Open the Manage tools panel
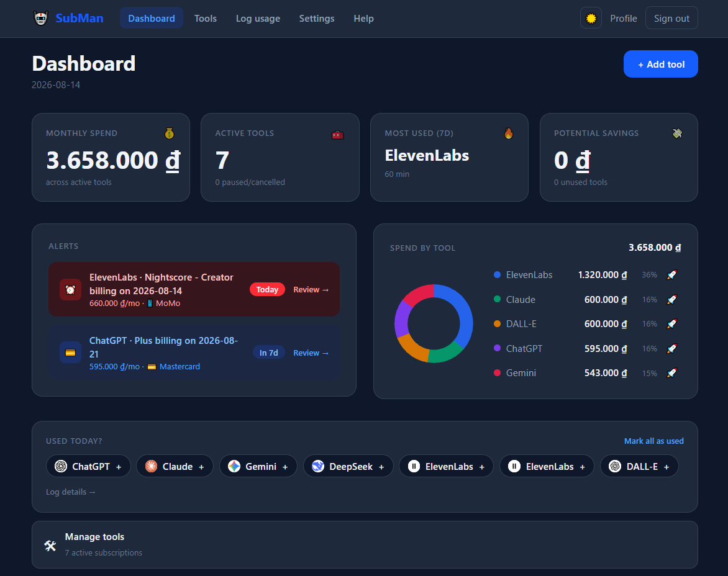Image resolution: width=728 pixels, height=576 pixels. pos(365,544)
